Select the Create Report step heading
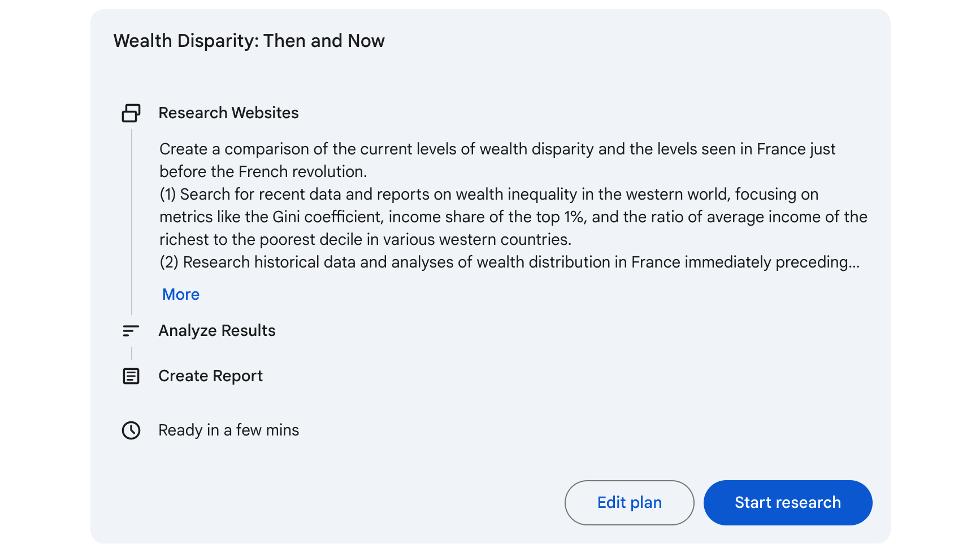The height and width of the screenshot is (552, 980). point(210,376)
